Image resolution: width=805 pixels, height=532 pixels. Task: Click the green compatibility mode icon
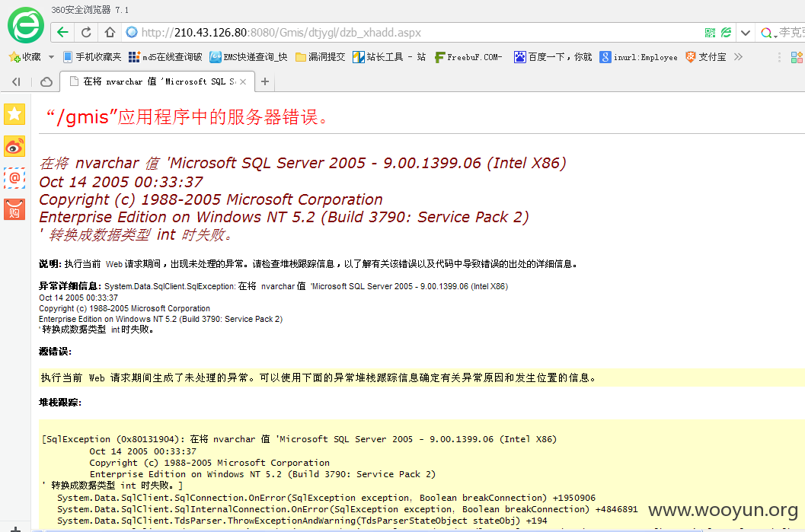tap(726, 33)
